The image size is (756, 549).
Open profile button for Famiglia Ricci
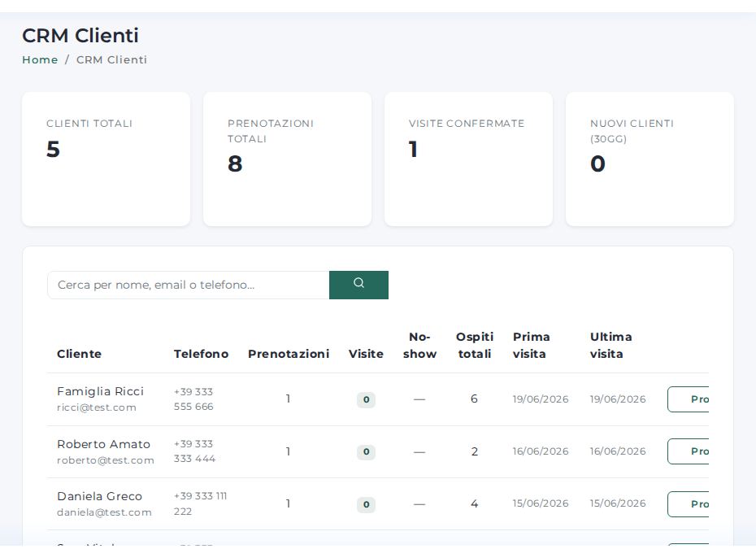click(x=689, y=399)
